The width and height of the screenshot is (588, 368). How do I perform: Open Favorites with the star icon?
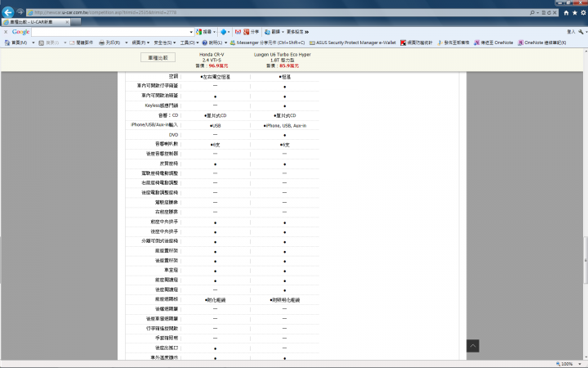574,13
